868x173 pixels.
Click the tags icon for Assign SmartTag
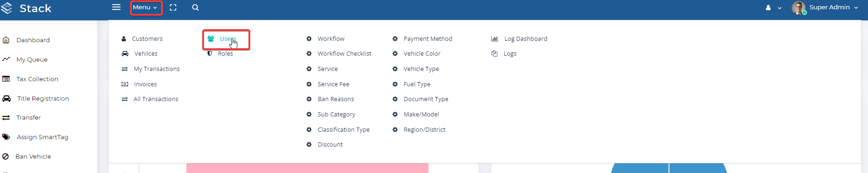coord(6,137)
